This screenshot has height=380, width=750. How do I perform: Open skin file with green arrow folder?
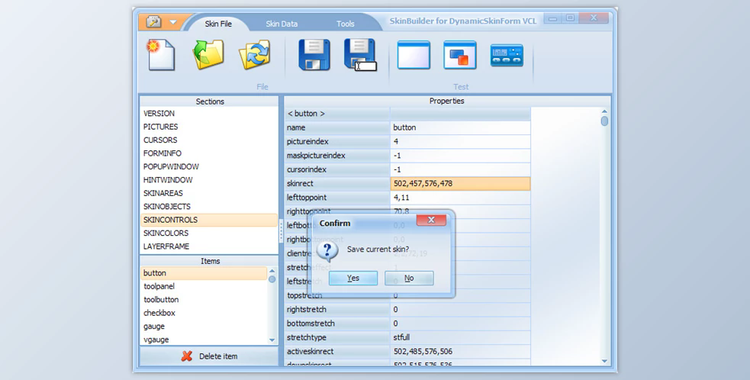coord(208,55)
